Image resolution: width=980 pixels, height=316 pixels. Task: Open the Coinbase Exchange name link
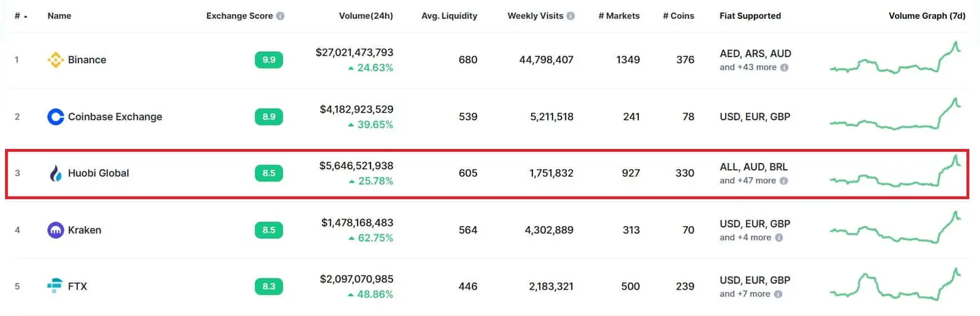click(115, 116)
